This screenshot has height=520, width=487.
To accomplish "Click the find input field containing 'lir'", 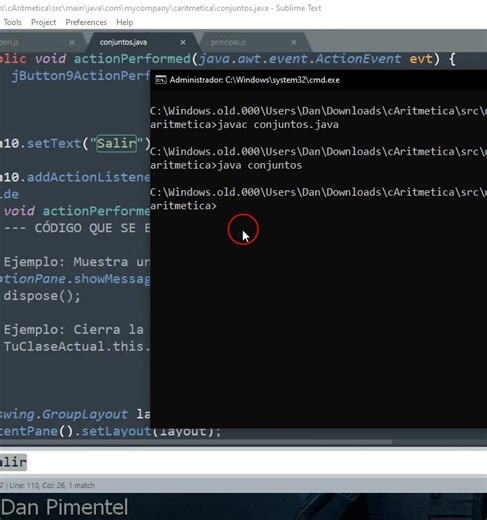I will [x=243, y=462].
